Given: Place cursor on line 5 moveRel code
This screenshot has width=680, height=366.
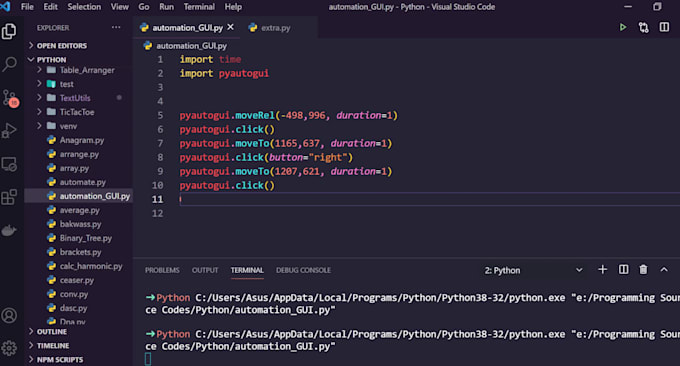Looking at the screenshot, I should click(288, 115).
